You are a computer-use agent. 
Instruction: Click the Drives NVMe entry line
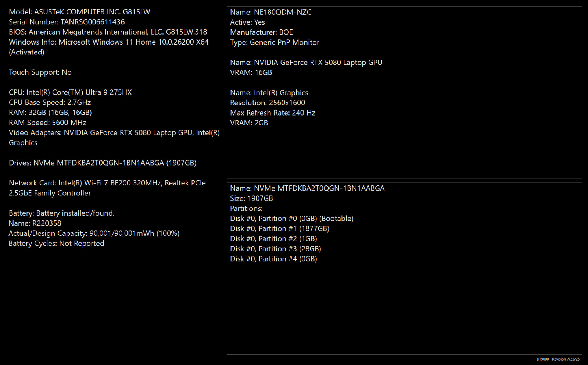tap(103, 163)
